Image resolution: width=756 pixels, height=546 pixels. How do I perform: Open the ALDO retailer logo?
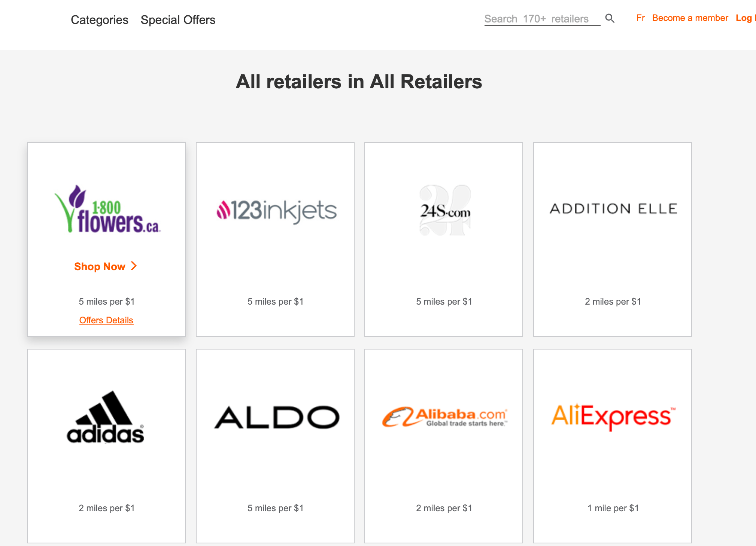point(275,418)
